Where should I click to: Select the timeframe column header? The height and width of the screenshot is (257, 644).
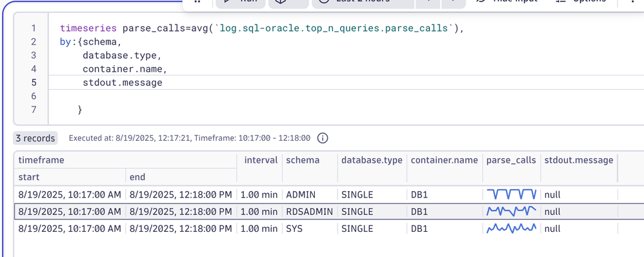125,160
